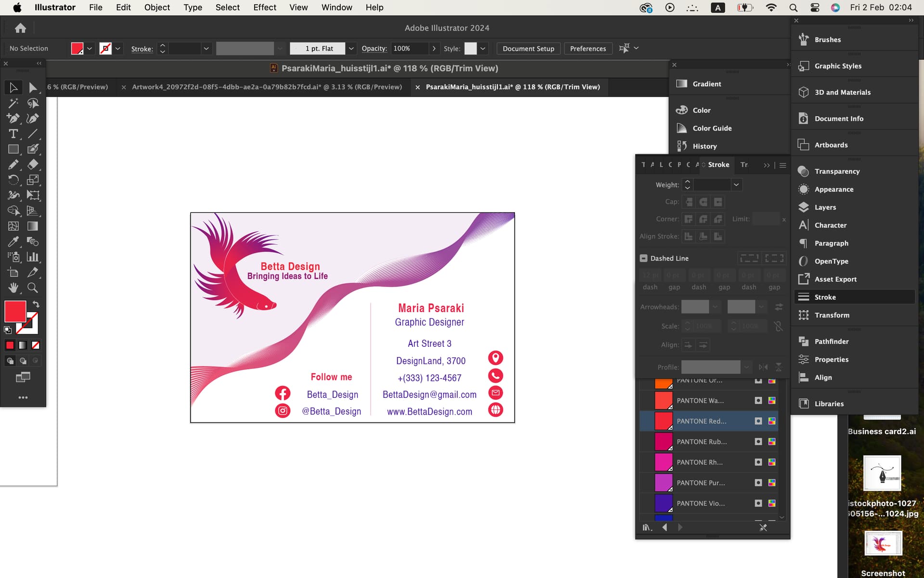Image resolution: width=924 pixels, height=578 pixels.
Task: Open Weight dropdown in Stroke panel
Action: tap(736, 184)
